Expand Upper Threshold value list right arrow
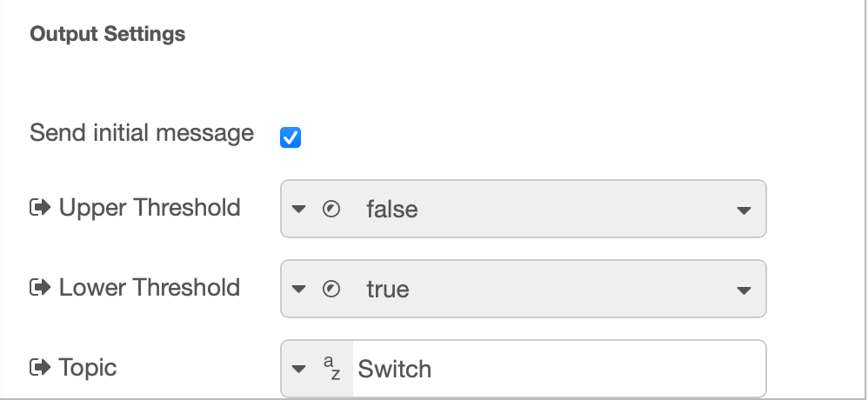 [x=743, y=210]
